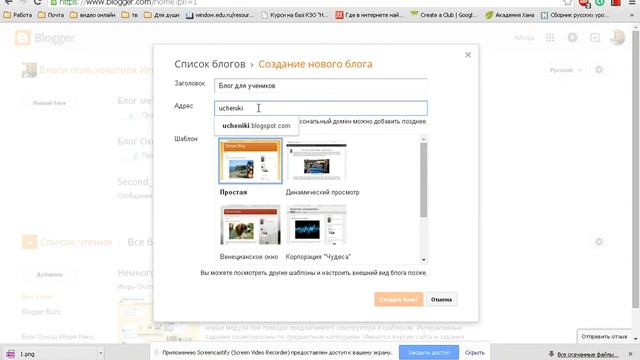Screen dimensions: 640x360
Task: Select the Корпорация "Чудеса" template thumbnail
Action: pyautogui.click(x=316, y=225)
